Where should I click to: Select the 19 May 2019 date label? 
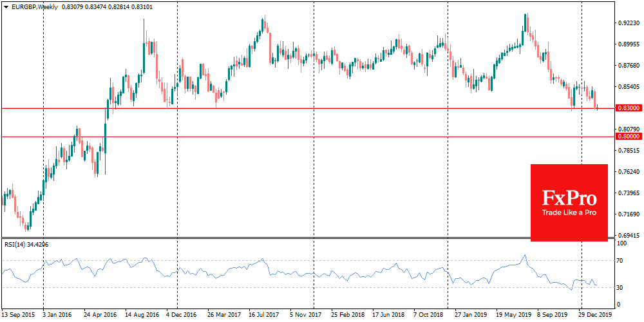(511, 315)
